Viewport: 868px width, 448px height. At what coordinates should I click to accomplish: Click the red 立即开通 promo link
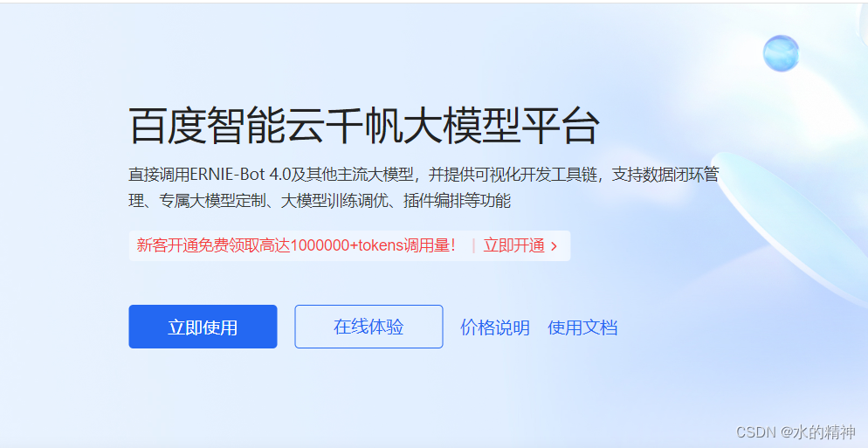click(514, 246)
